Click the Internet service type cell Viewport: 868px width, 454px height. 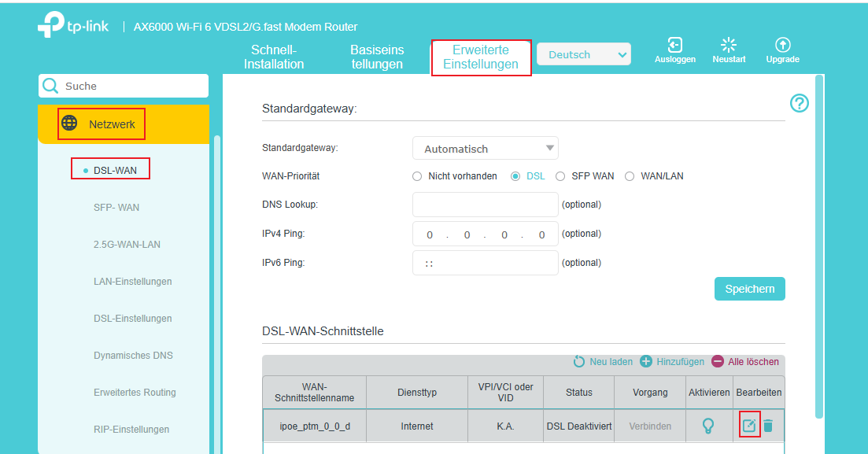[417, 426]
